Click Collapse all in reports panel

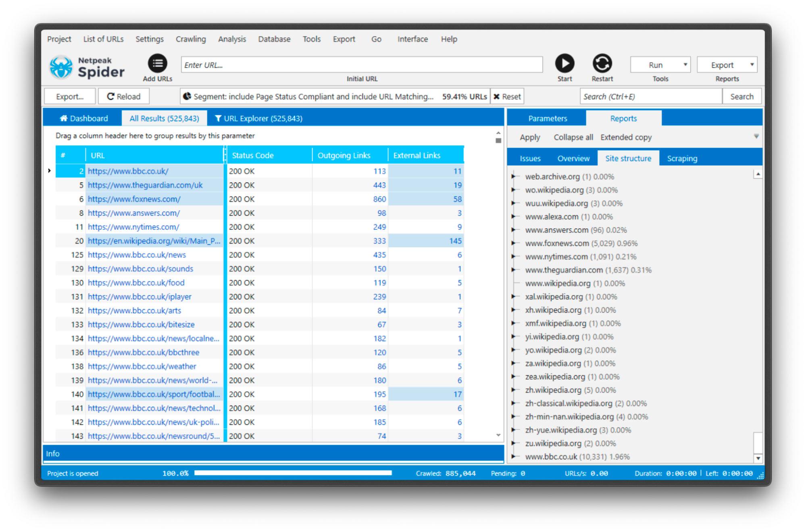[573, 137]
